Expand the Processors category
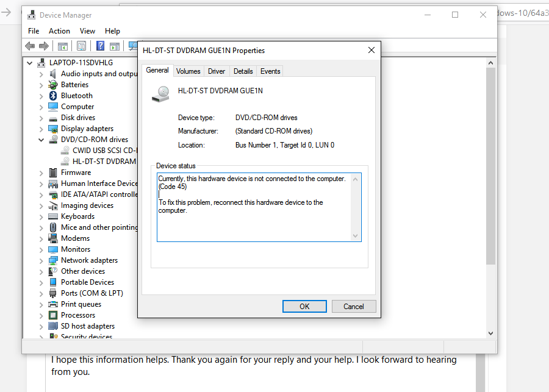This screenshot has height=392, width=549. pos(41,315)
